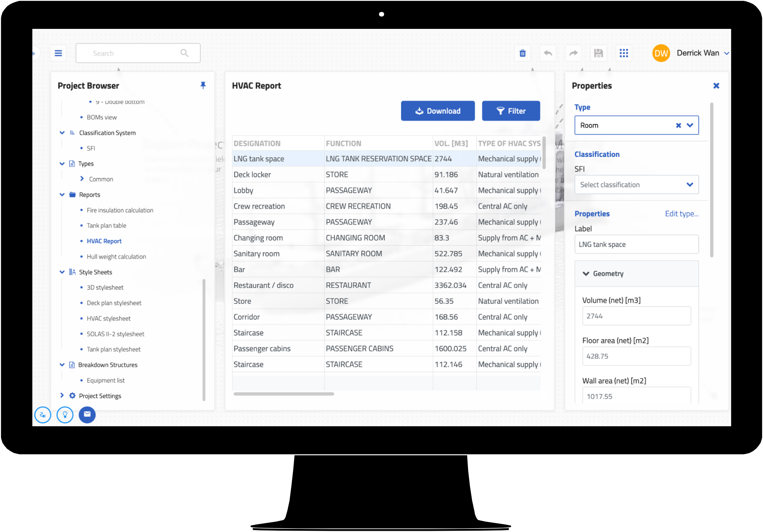Click the Style Sheets icon
This screenshot has height=532, width=763.
click(72, 272)
